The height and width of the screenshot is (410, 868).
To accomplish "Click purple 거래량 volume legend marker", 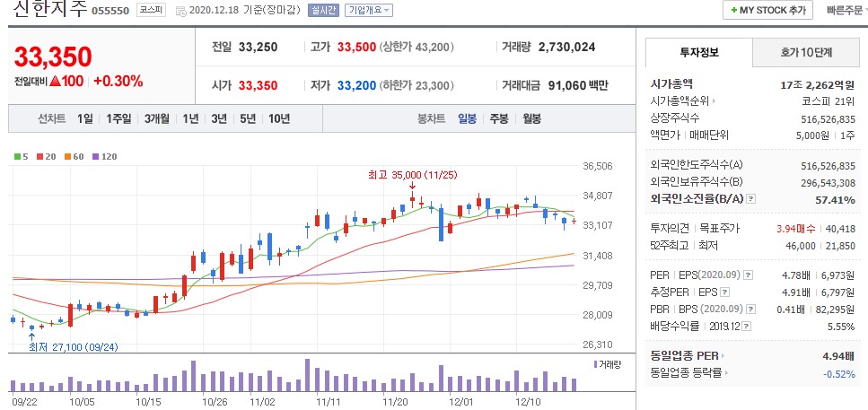I will tap(595, 364).
